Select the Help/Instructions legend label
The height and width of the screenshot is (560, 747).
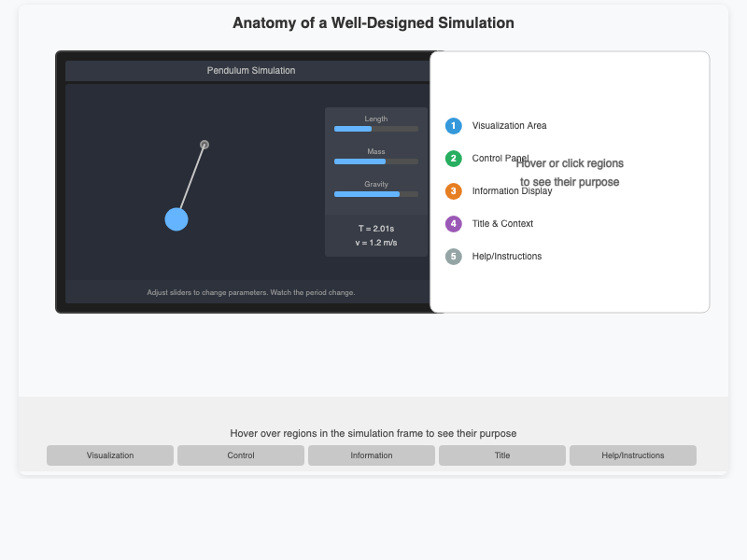[x=506, y=257]
